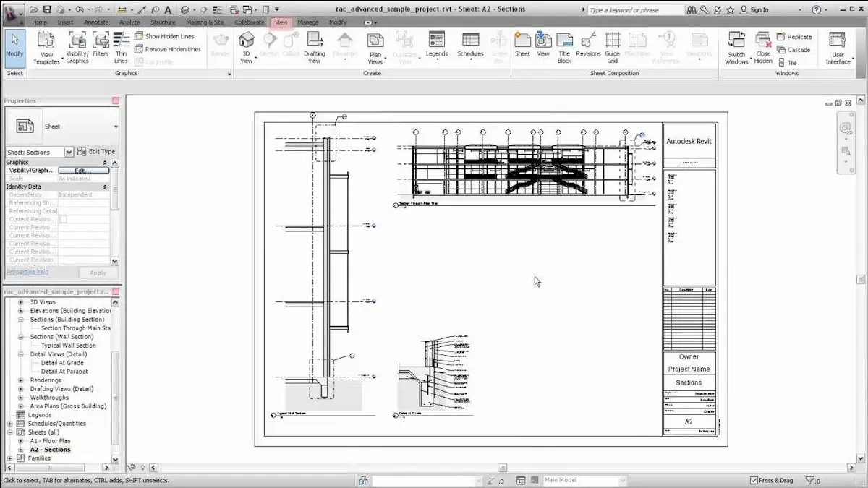The image size is (868, 488).
Task: Launch the Revisions dialog
Action: click(588, 46)
